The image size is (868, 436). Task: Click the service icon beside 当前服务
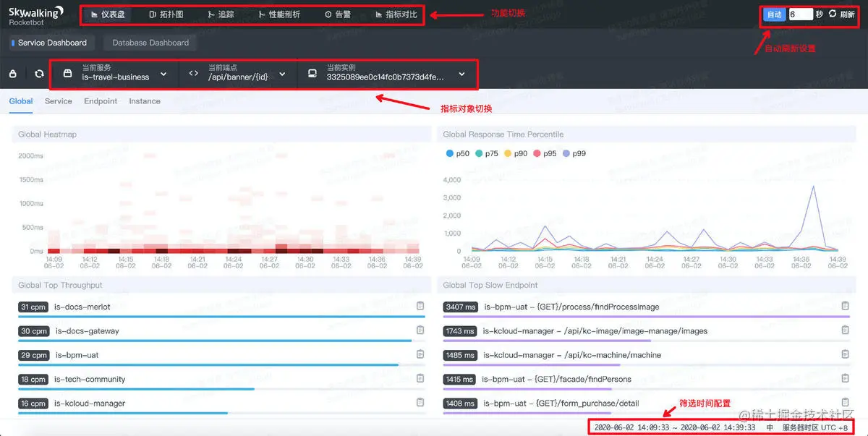(x=67, y=73)
